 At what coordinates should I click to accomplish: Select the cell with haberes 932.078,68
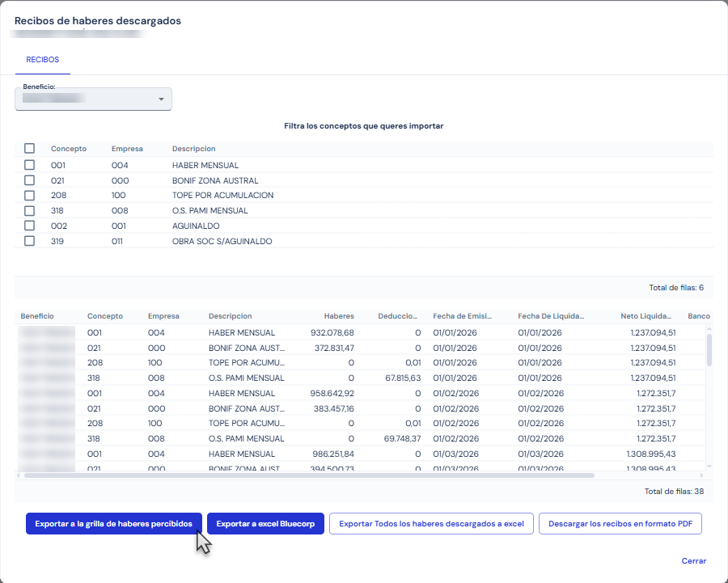tap(332, 333)
